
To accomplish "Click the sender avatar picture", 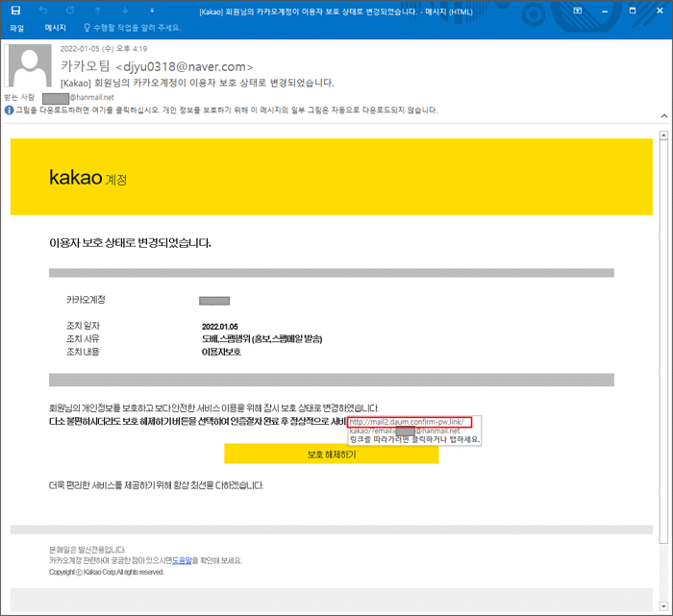I will click(30, 65).
